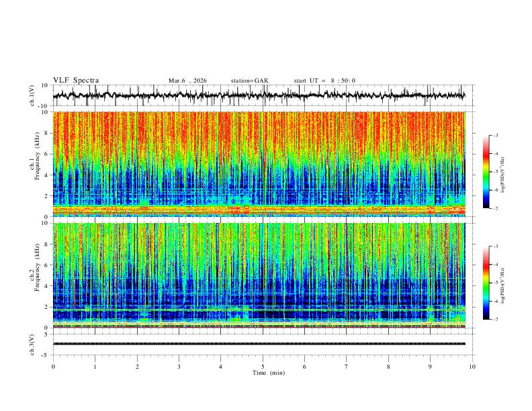Screen dimensions: 532x411
Task: Click the time axis tick label "1"
Action: (x=95, y=367)
